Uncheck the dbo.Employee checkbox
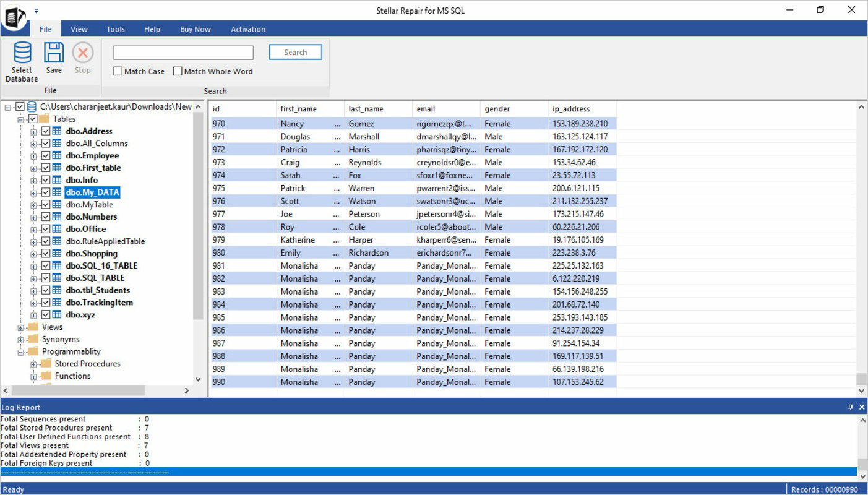 coord(46,156)
